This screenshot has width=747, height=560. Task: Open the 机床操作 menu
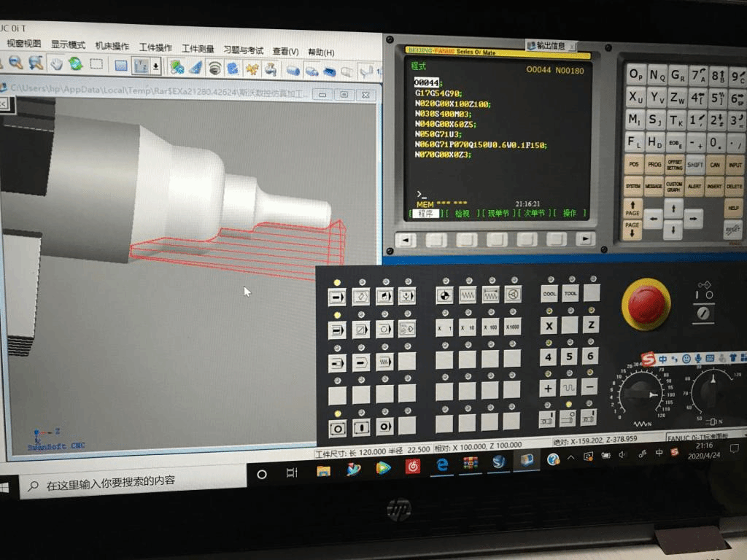point(112,46)
